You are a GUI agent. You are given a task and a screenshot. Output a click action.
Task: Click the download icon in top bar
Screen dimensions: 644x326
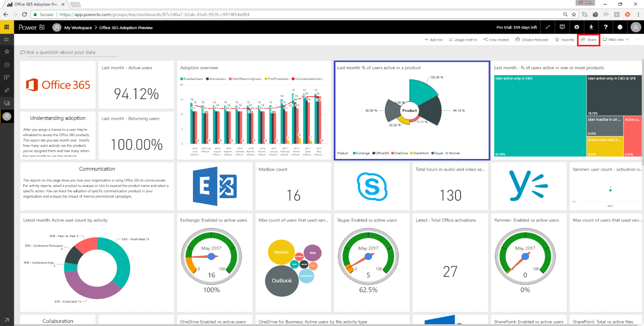pos(591,27)
